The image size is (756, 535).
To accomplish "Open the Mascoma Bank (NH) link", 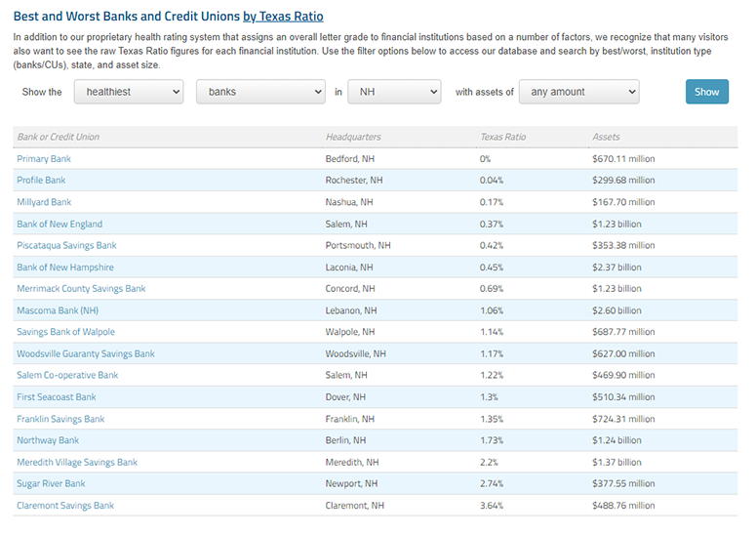I will 58,310.
